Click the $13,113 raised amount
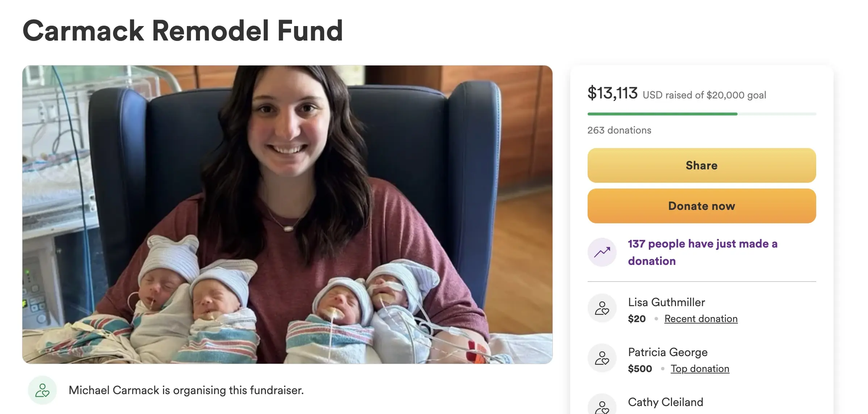Screen dimensions: 868x414 pyautogui.click(x=612, y=93)
